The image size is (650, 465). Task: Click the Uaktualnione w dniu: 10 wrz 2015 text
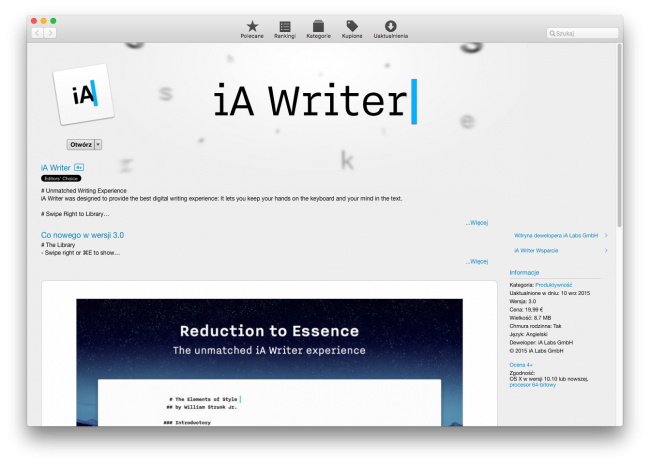549,293
